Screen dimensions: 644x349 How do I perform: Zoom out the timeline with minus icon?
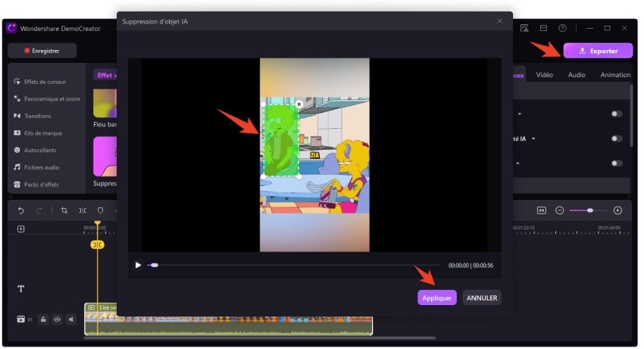pyautogui.click(x=559, y=210)
